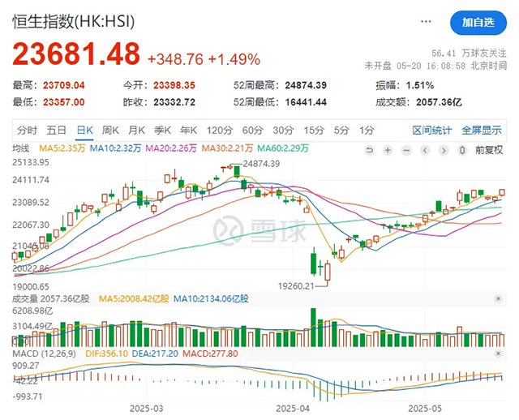Open the 区间统计 range statistics link
Image resolution: width=519 pixels, height=420 pixels.
tap(432, 130)
